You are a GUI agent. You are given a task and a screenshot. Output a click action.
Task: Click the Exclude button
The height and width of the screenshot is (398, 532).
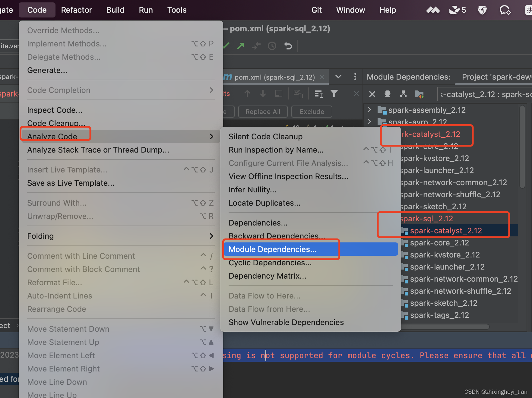tap(312, 112)
